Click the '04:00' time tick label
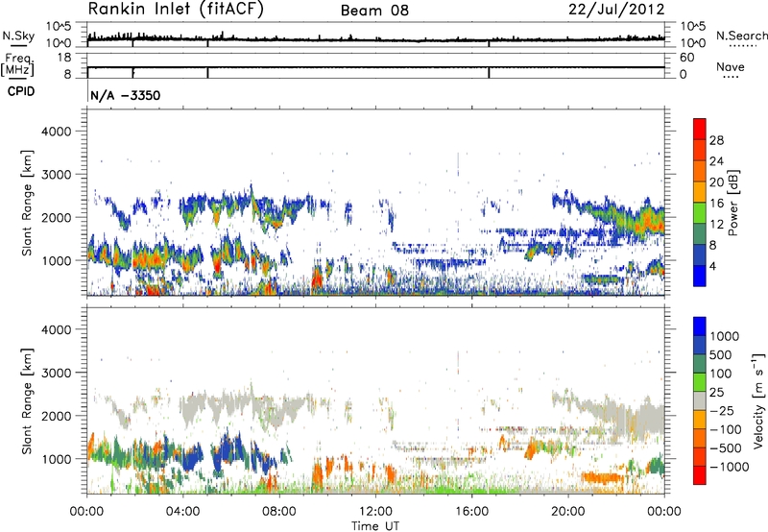Screen dimensions: 768x532 click(x=183, y=512)
